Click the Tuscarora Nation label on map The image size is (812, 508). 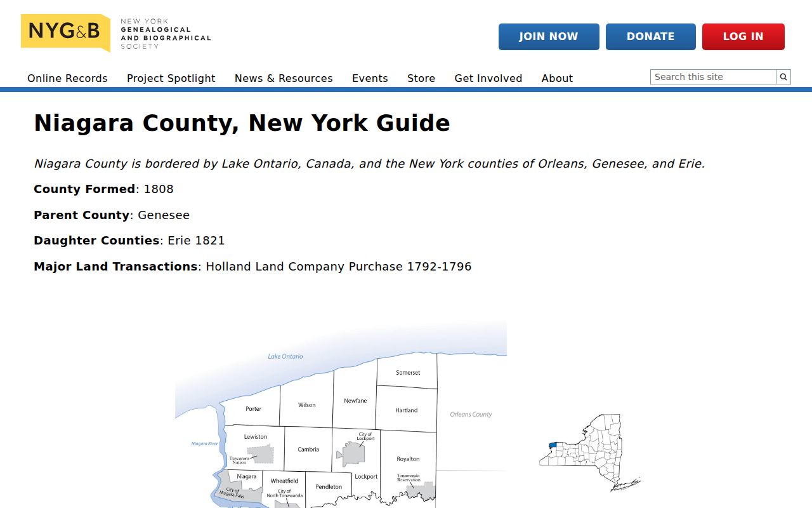coord(239,460)
